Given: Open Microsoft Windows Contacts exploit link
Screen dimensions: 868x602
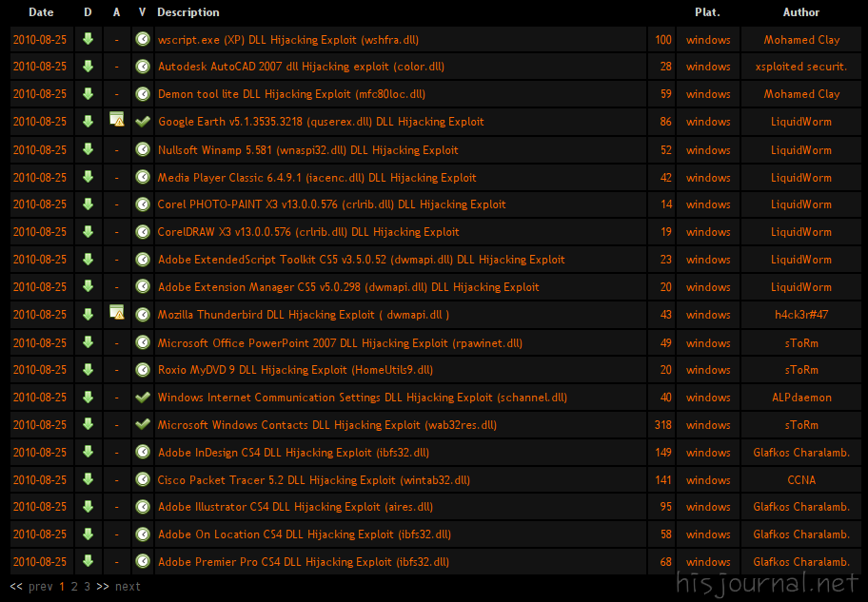Looking at the screenshot, I should point(327,425).
